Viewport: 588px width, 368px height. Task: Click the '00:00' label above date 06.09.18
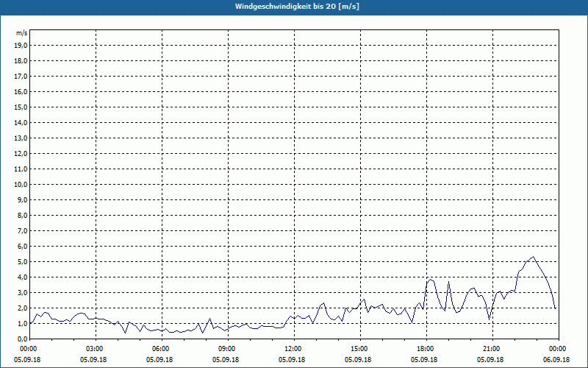pyautogui.click(x=559, y=349)
